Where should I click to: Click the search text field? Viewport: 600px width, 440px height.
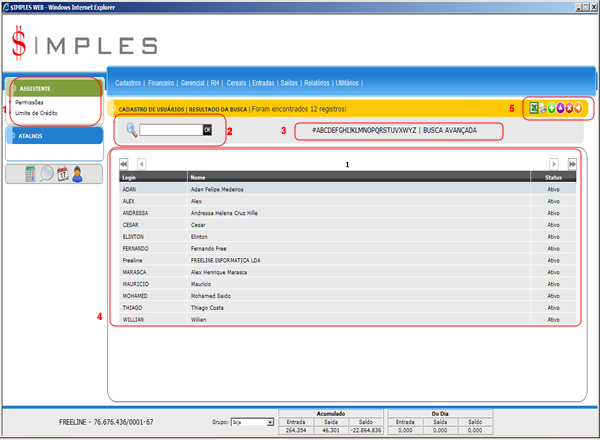tap(171, 130)
